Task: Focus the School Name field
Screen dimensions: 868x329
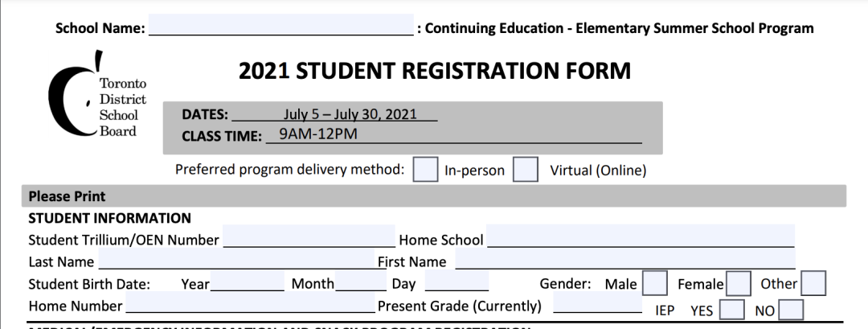Action: (x=281, y=25)
